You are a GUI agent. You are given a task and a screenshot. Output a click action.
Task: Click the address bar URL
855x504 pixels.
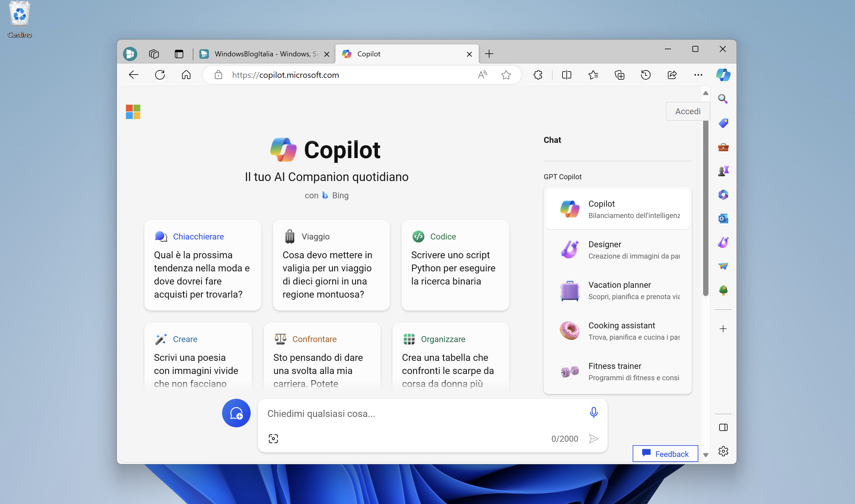coord(286,75)
